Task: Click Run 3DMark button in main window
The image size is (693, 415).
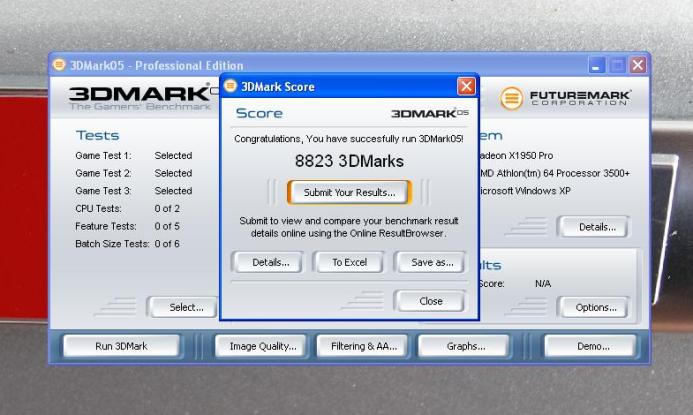Action: pyautogui.click(x=121, y=346)
